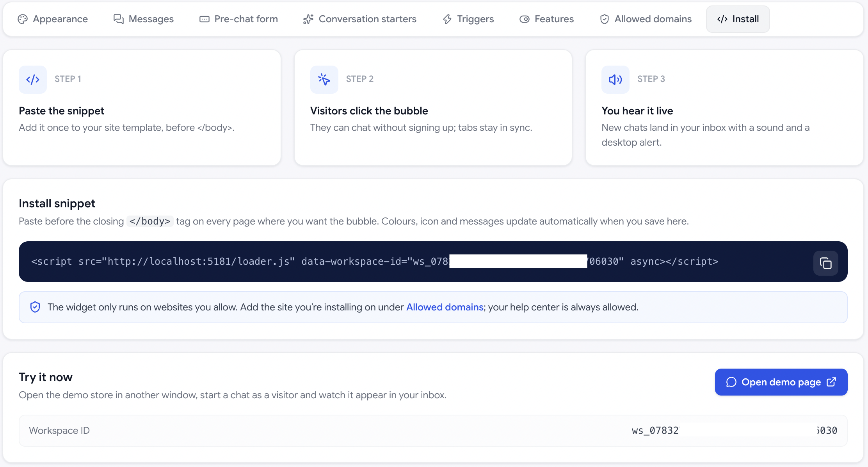Click the cursor click icon in Step 2

pyautogui.click(x=324, y=80)
